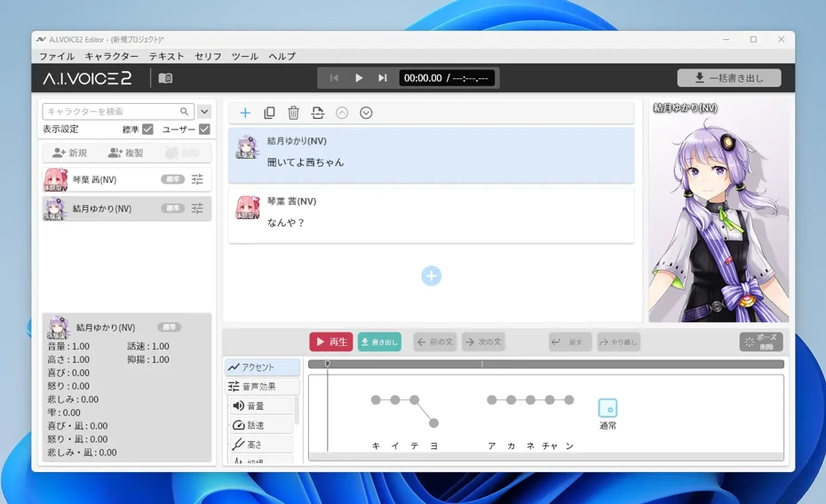Move the line up with the up-arrow circle
Image resolution: width=826 pixels, height=504 pixels.
342,113
